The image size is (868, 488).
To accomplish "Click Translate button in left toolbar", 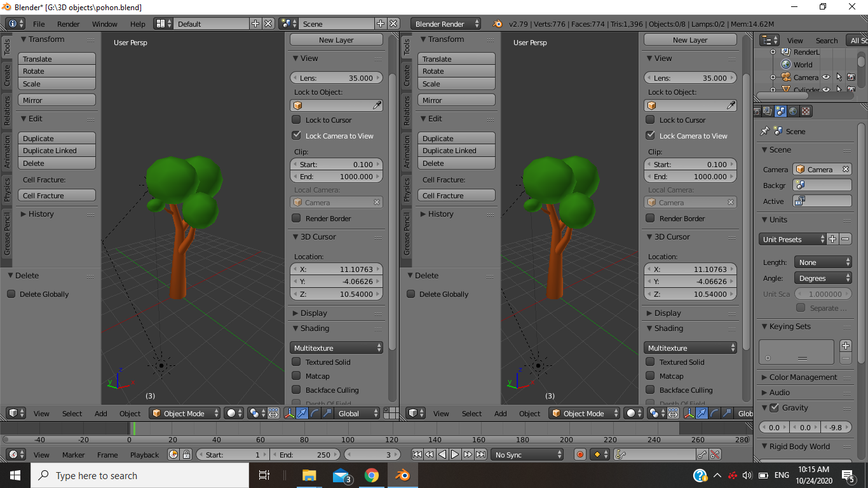I will 57,58.
